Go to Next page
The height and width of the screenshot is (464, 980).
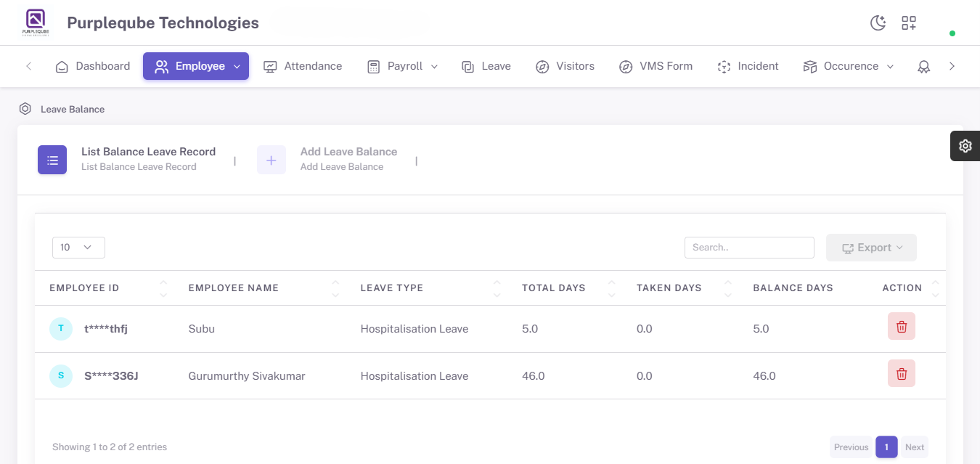coord(915,447)
